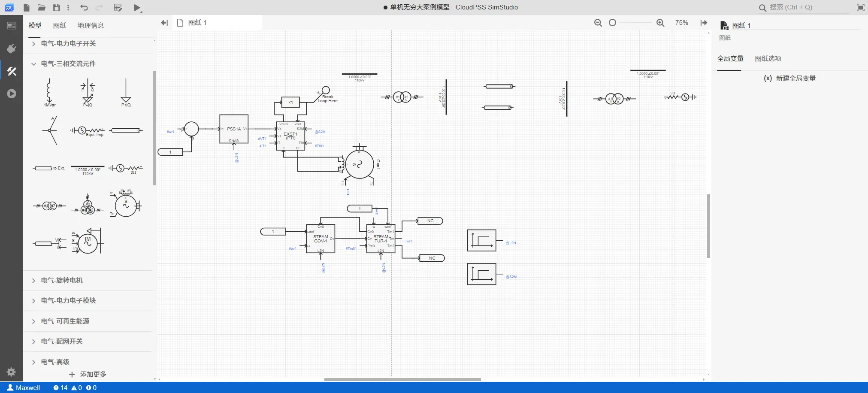
Task: Zoom out the canvas
Action: [x=598, y=23]
